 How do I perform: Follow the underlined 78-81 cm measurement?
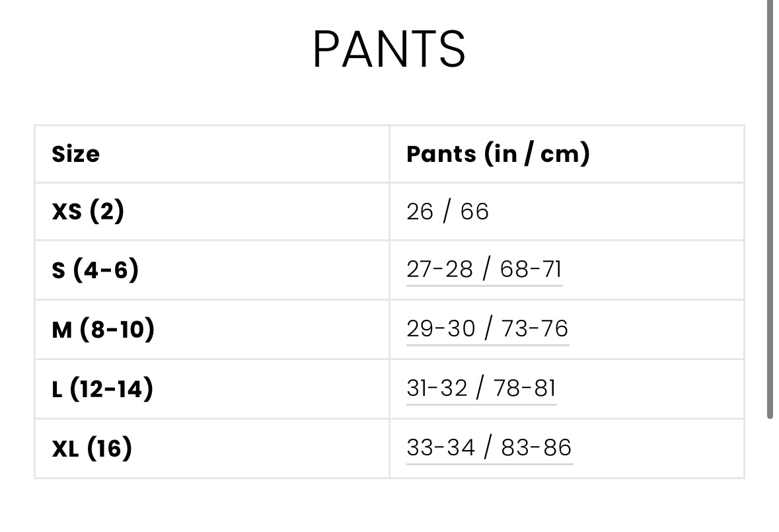(525, 389)
